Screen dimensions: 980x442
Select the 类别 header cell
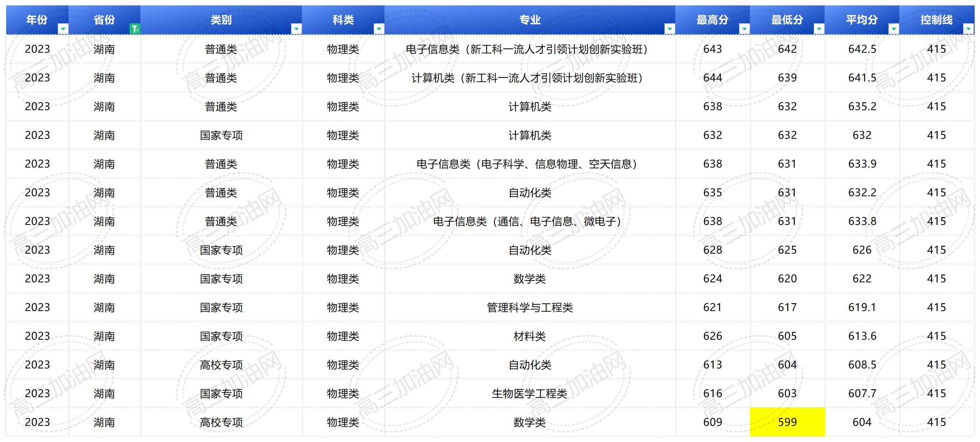[x=221, y=20]
